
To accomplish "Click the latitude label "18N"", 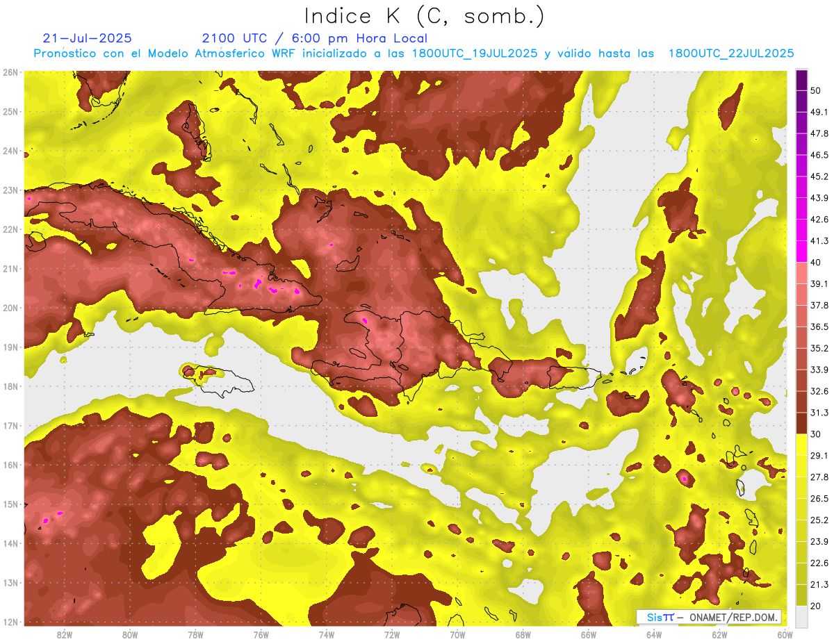I will [x=10, y=386].
